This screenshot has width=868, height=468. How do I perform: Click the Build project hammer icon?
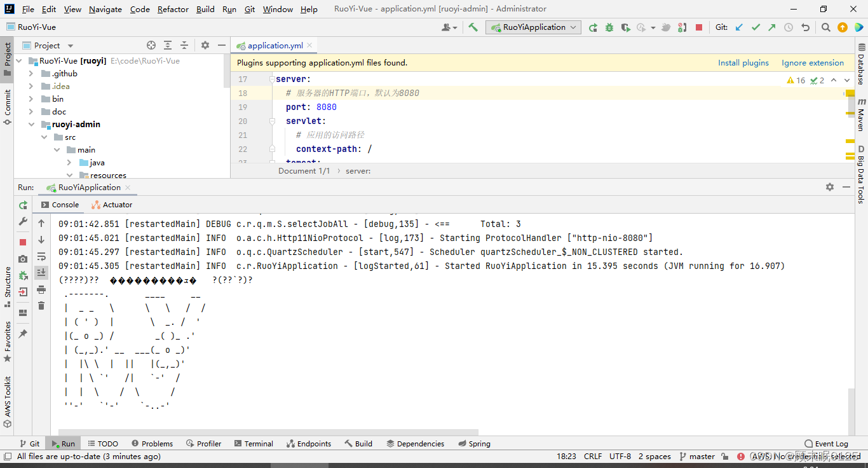[473, 27]
